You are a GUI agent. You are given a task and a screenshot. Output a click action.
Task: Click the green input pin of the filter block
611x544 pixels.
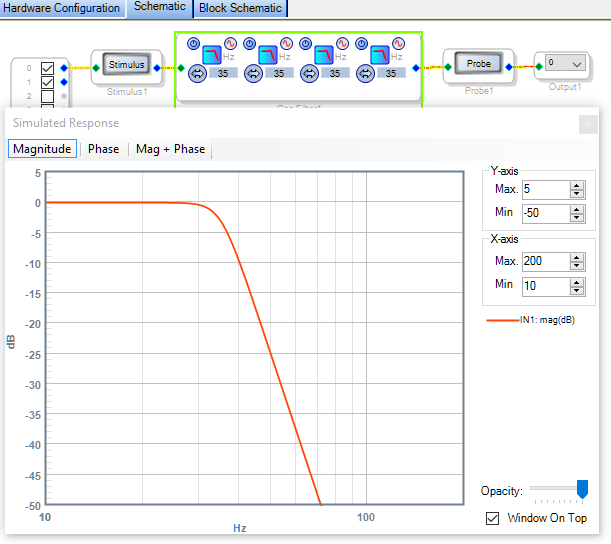pyautogui.click(x=181, y=68)
